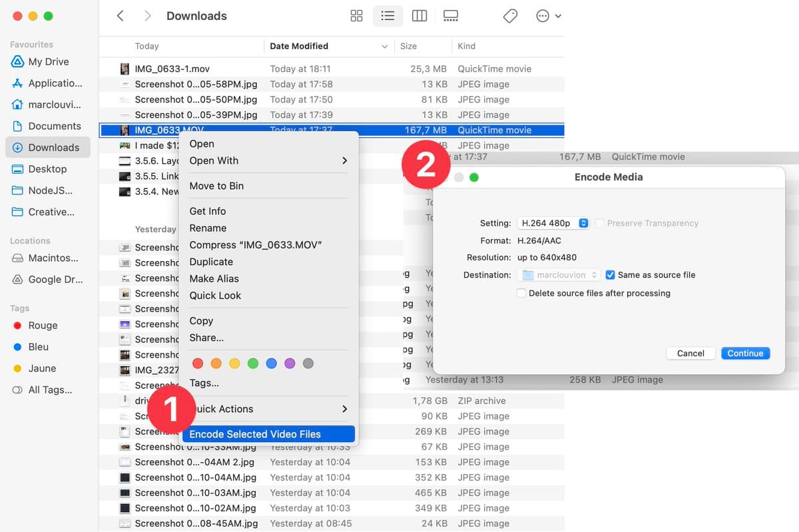Screen dimensions: 799x532
Task: Select the drive ZIP archive icon
Action: pos(125,401)
